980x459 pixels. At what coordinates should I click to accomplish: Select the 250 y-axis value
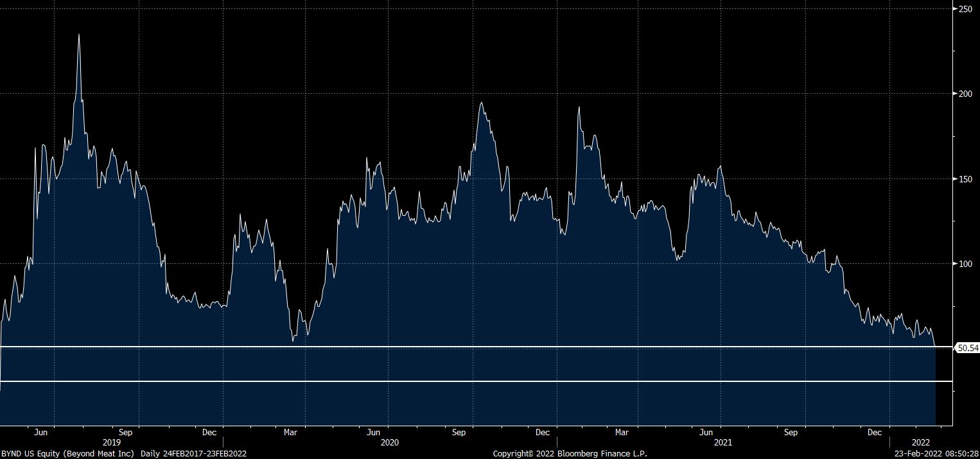coord(964,9)
